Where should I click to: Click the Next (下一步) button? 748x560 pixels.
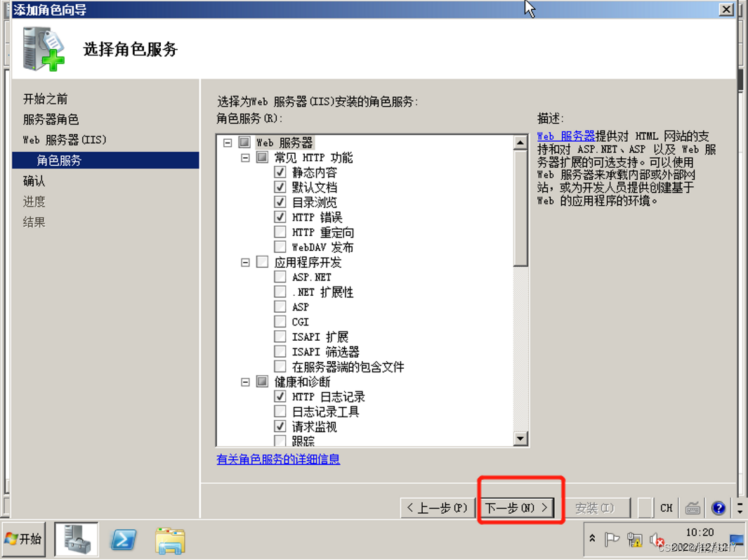[517, 507]
